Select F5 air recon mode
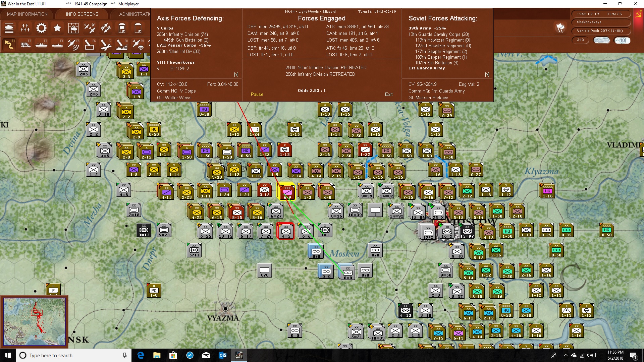 tap(73, 44)
